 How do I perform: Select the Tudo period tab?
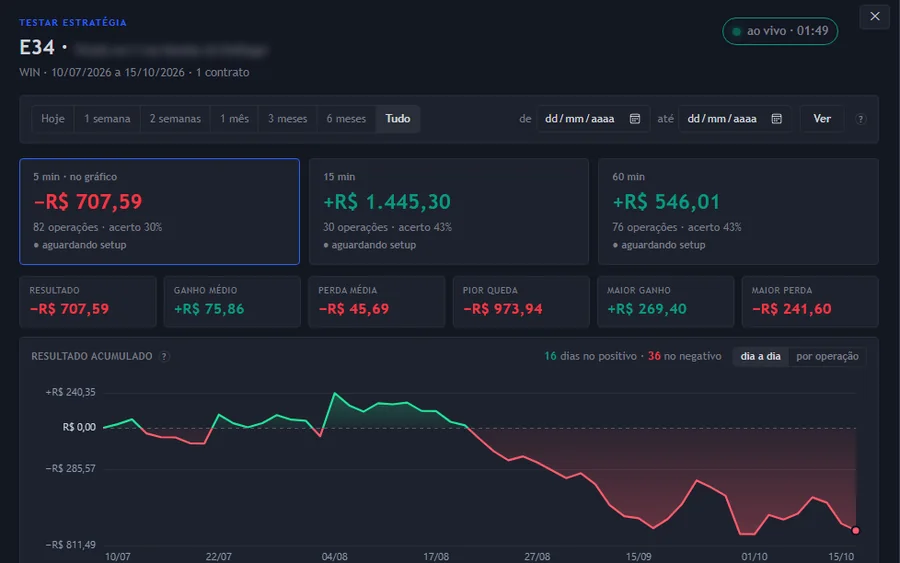pos(398,119)
